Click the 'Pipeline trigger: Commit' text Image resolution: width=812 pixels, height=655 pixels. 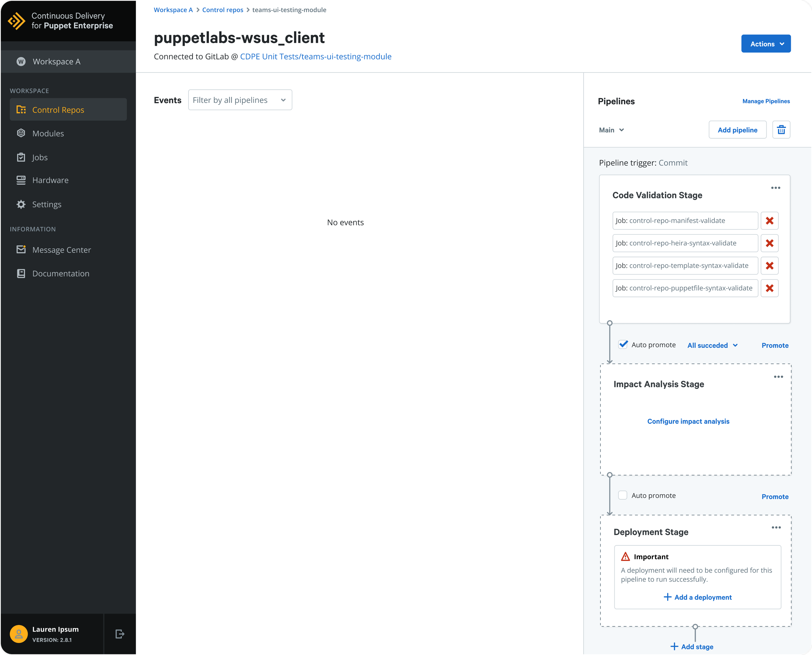(643, 163)
